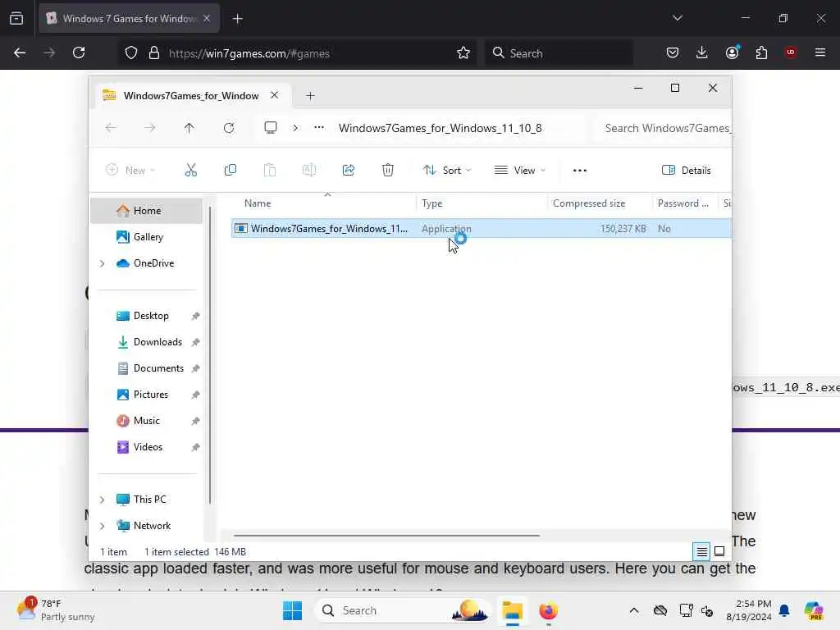
Task: Click the Share icon in Explorer toolbar
Action: [x=348, y=171]
